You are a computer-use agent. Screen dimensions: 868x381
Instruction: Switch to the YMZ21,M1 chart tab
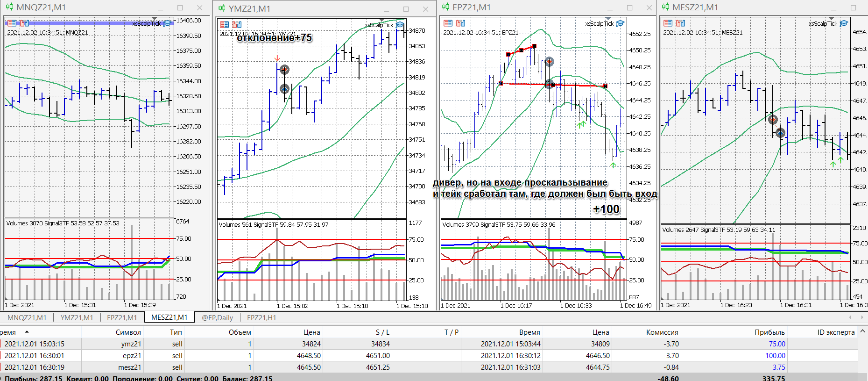click(77, 317)
